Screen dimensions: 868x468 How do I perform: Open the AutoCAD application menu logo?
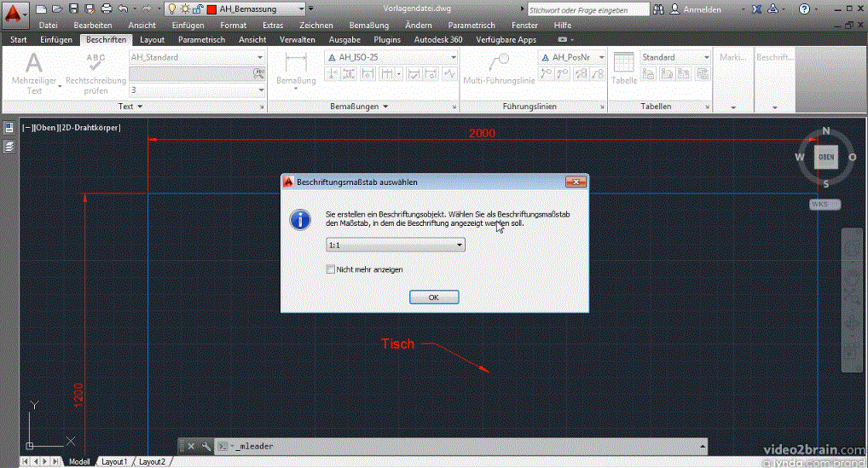pos(14,14)
